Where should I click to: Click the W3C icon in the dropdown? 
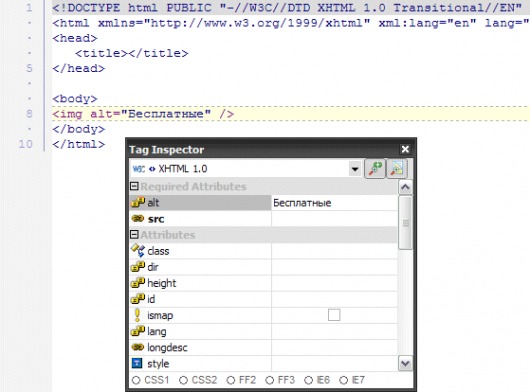pyautogui.click(x=139, y=169)
